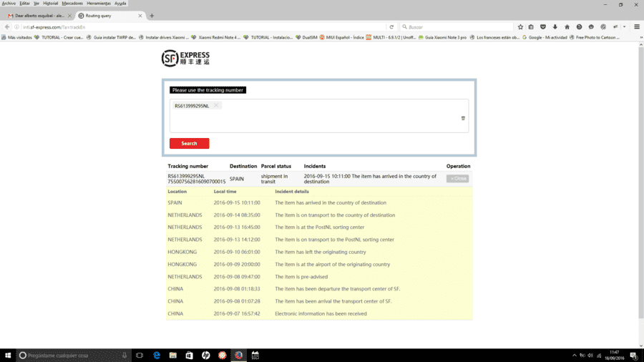Open the MIUI Español - Índice bookmark
Viewport: 644px width, 362px height.
coord(342,37)
